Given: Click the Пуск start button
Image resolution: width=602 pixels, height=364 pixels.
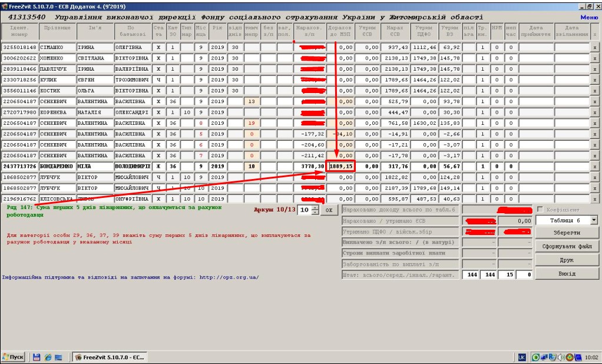Looking at the screenshot, I should point(14,357).
